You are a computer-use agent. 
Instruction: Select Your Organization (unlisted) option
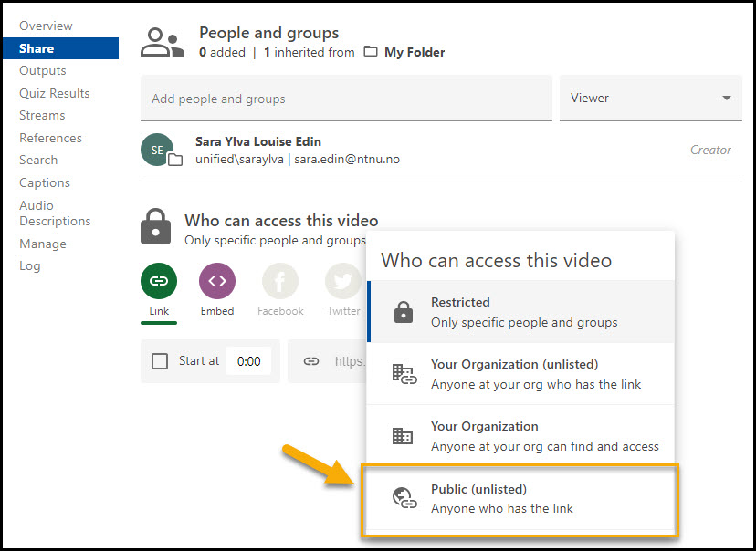(x=520, y=374)
